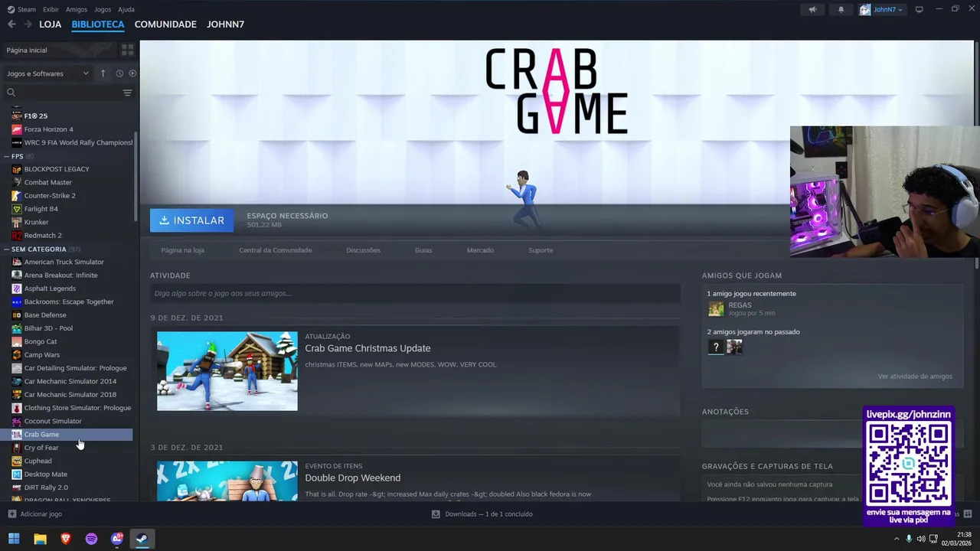Image resolution: width=980 pixels, height=551 pixels.
Task: Click Página inicial in sidebar
Action: 27,50
